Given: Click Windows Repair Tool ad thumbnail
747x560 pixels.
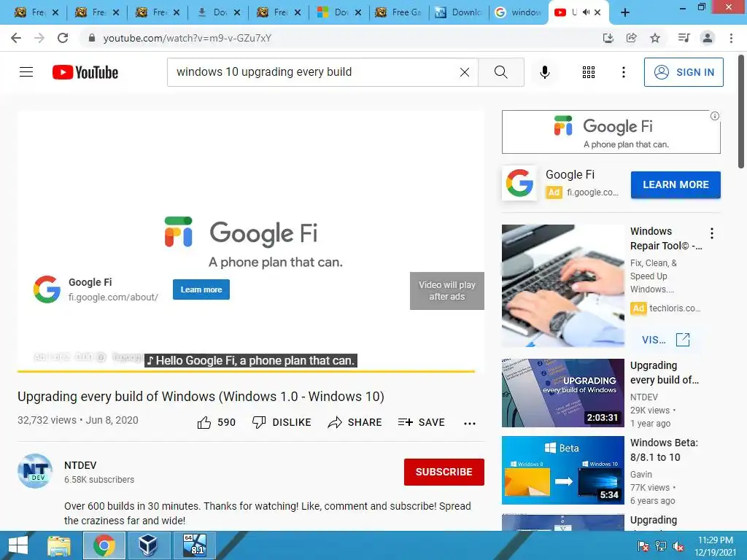Looking at the screenshot, I should (562, 286).
